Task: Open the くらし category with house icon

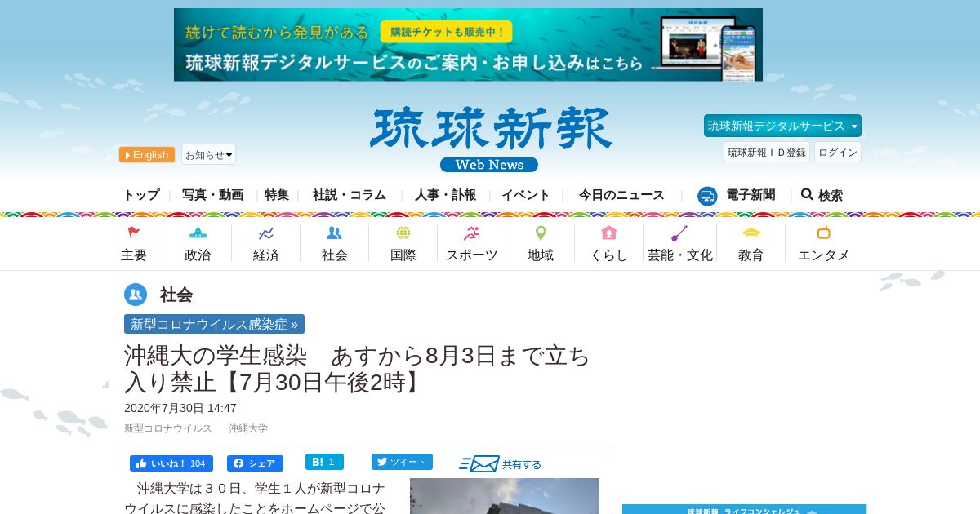Action: (609, 244)
